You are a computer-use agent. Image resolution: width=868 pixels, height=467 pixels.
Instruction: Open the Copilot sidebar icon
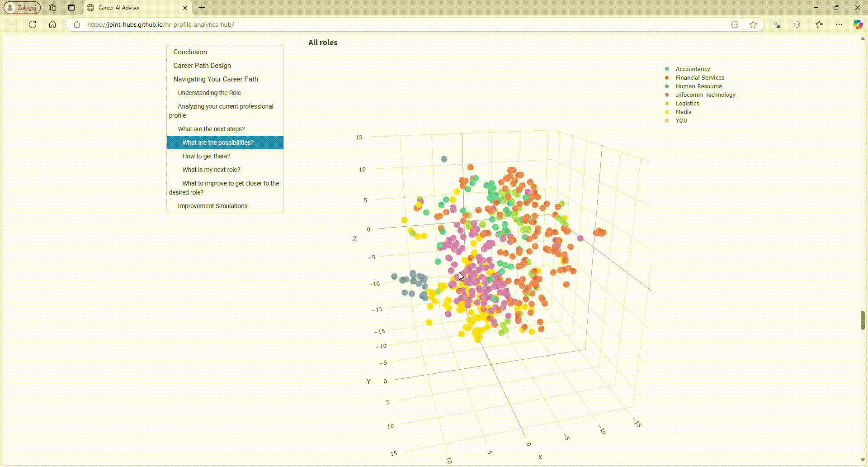click(x=858, y=24)
